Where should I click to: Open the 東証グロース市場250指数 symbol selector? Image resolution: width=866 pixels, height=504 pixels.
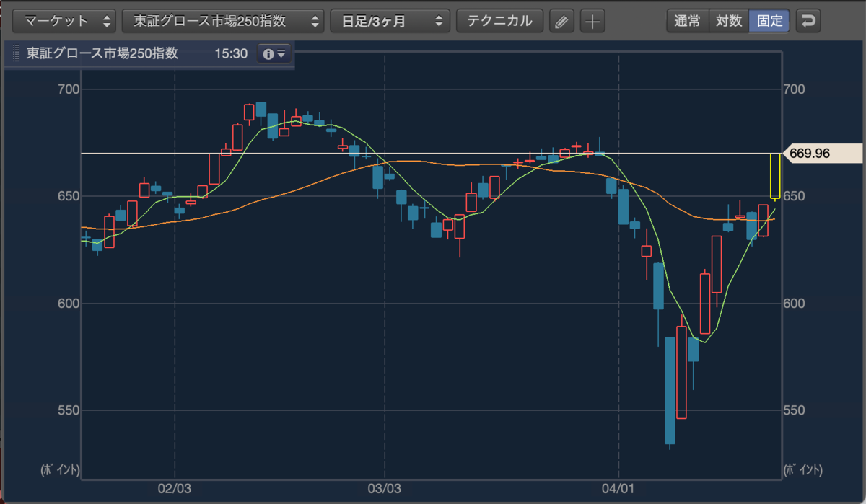223,21
